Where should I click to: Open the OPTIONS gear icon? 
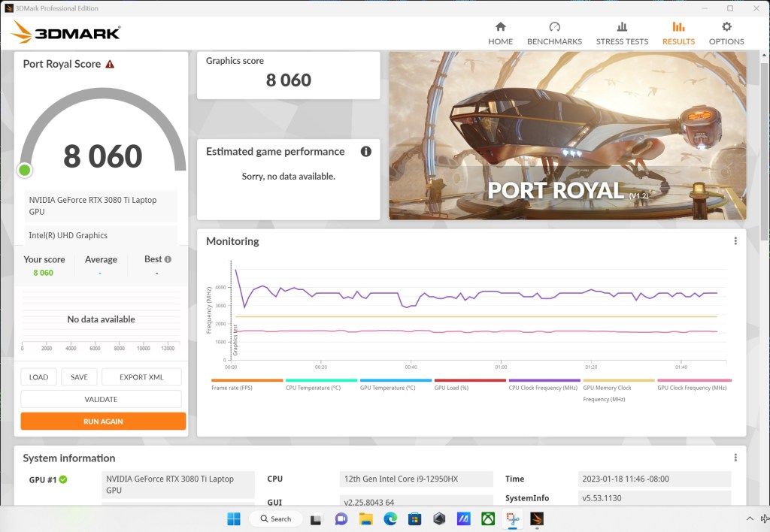pos(726,30)
